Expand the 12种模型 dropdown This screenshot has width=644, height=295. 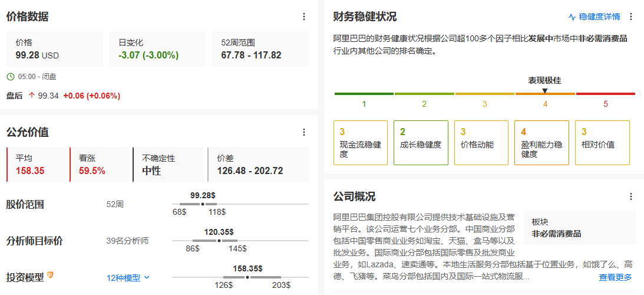coord(128,277)
